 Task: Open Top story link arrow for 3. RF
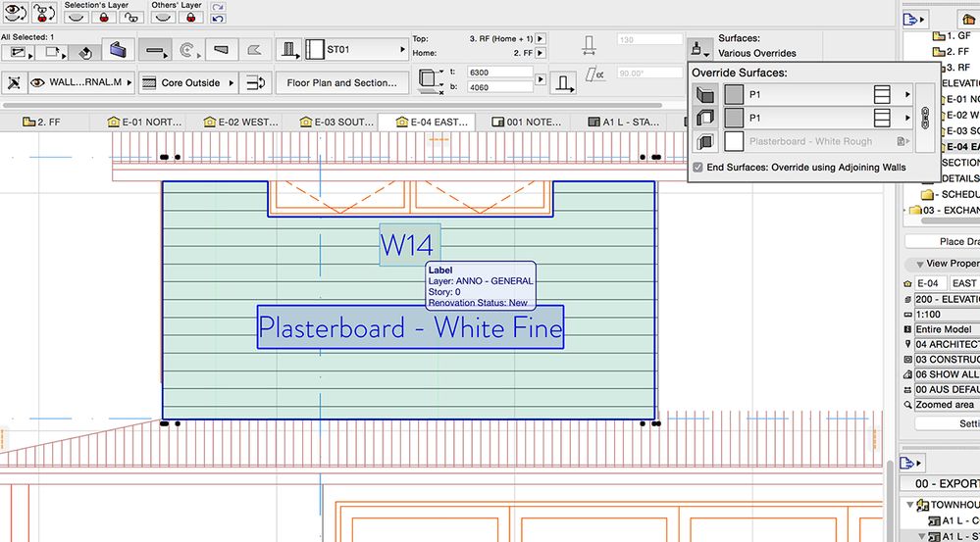541,39
